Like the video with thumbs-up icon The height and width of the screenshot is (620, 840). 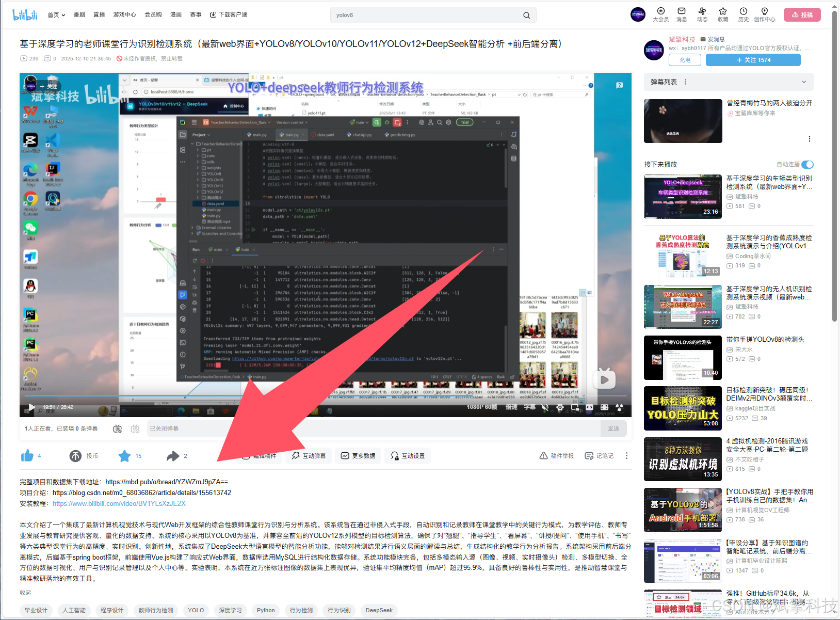pyautogui.click(x=27, y=456)
